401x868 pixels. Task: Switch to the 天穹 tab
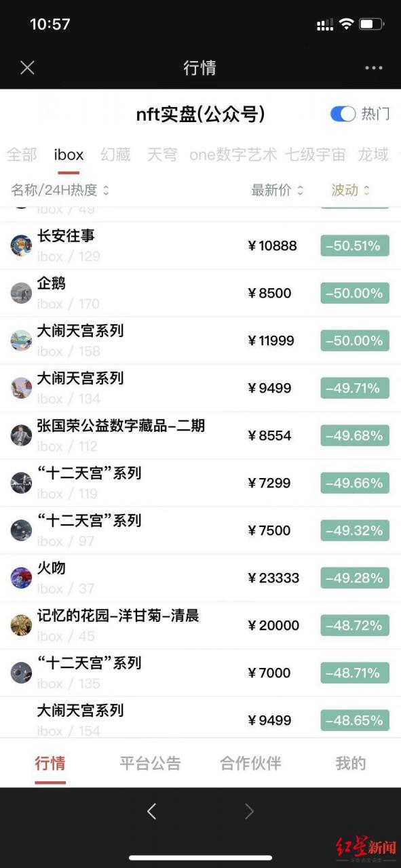click(163, 155)
